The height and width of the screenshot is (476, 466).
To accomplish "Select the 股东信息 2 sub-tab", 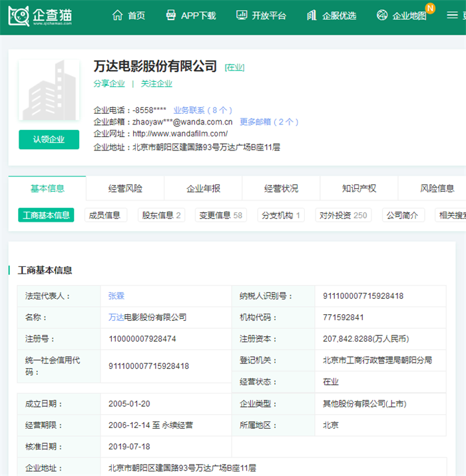I will pos(162,215).
